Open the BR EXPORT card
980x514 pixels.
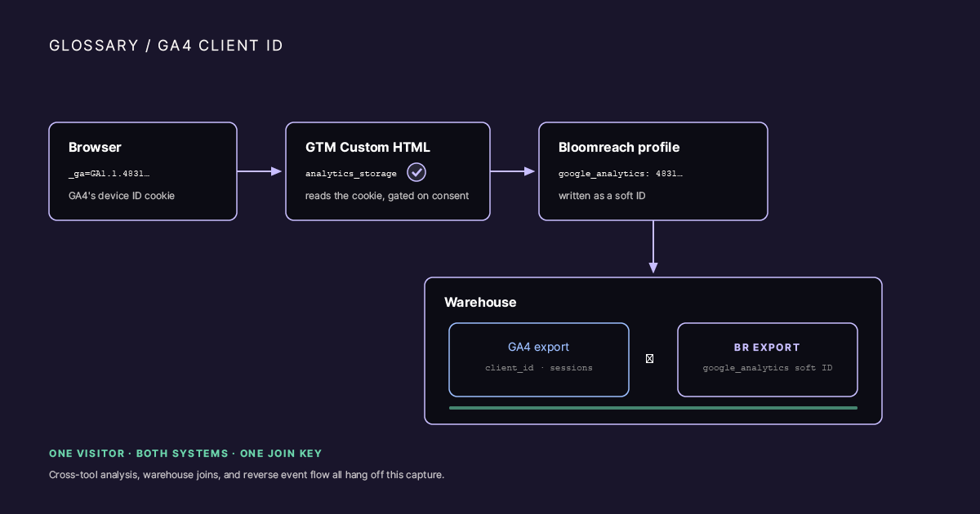point(768,360)
